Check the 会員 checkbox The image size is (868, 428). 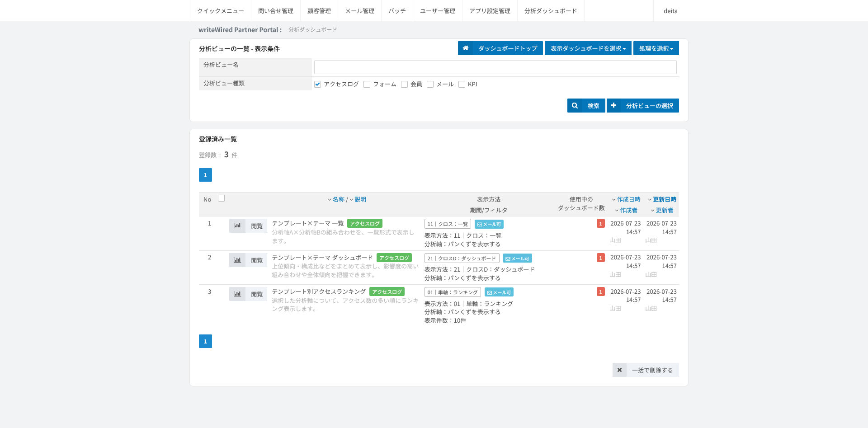point(404,84)
